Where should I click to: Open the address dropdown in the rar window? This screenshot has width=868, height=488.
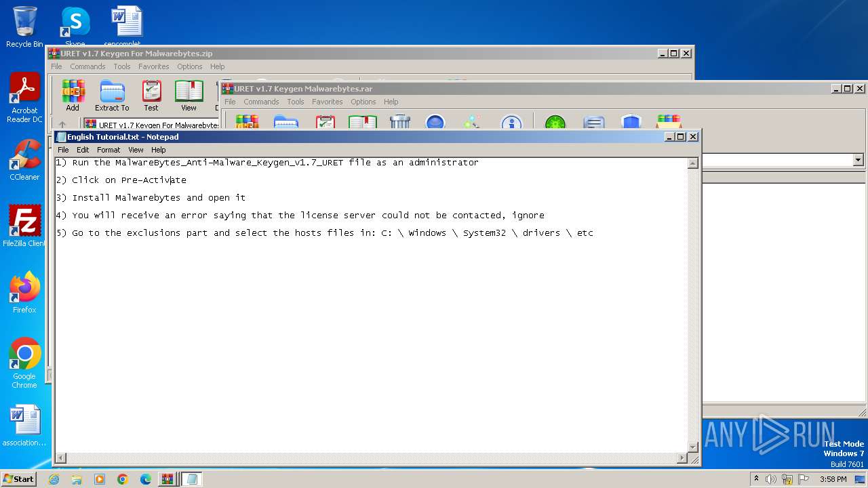[858, 160]
